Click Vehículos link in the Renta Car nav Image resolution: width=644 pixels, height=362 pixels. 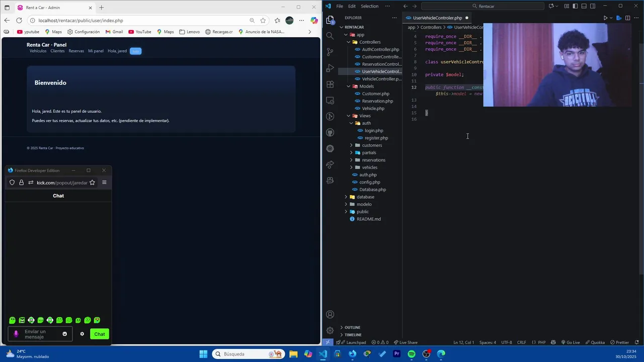pyautogui.click(x=38, y=51)
